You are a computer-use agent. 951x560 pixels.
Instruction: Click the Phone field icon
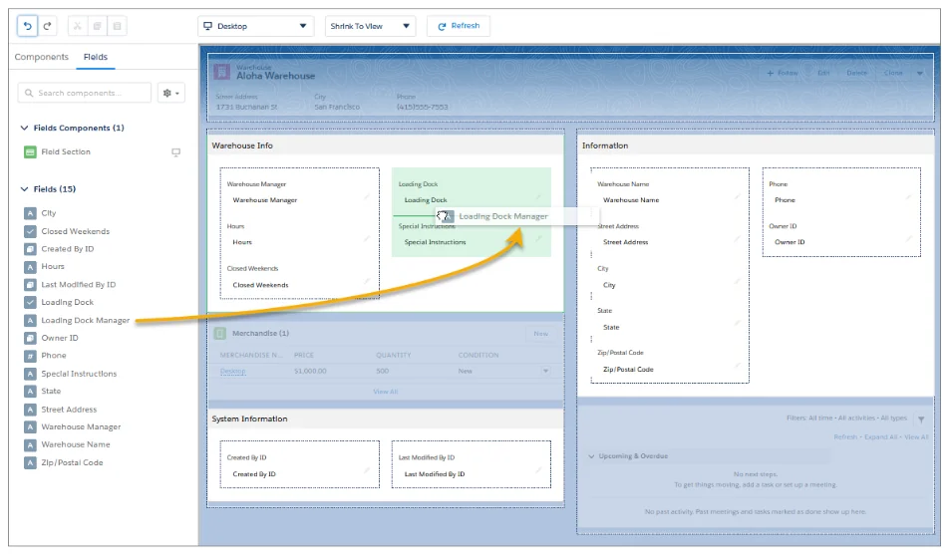[x=30, y=356]
